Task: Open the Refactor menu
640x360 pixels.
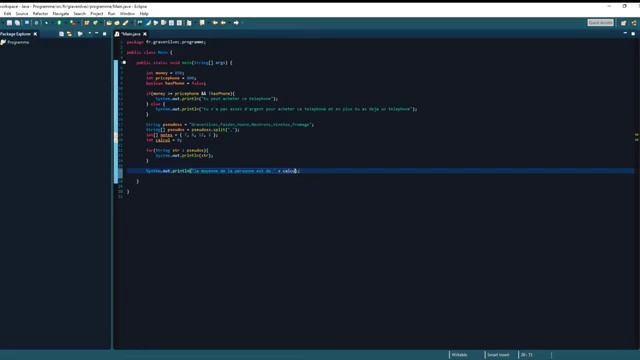Action: [x=40, y=13]
